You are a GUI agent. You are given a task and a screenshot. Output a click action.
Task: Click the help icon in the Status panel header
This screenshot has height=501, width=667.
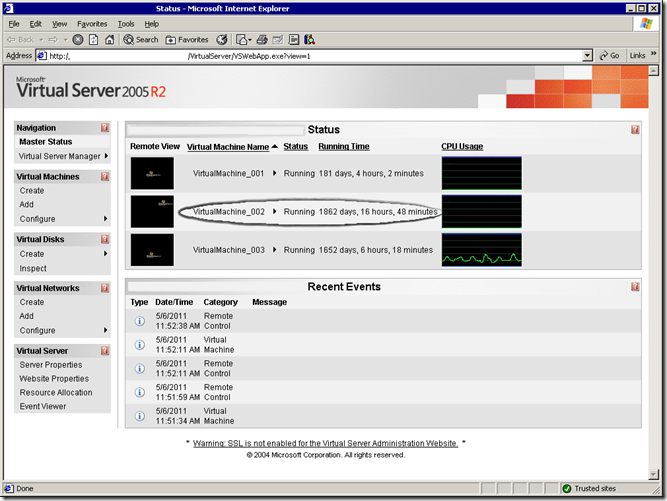coord(635,130)
